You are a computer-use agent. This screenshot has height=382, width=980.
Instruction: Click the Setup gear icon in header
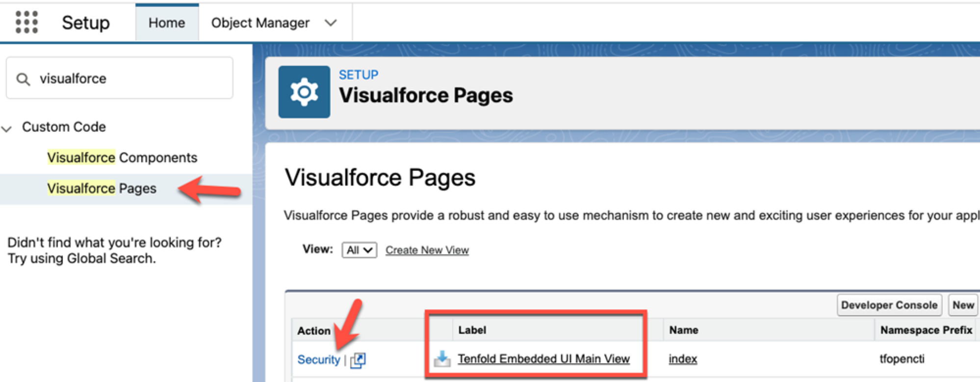click(304, 92)
